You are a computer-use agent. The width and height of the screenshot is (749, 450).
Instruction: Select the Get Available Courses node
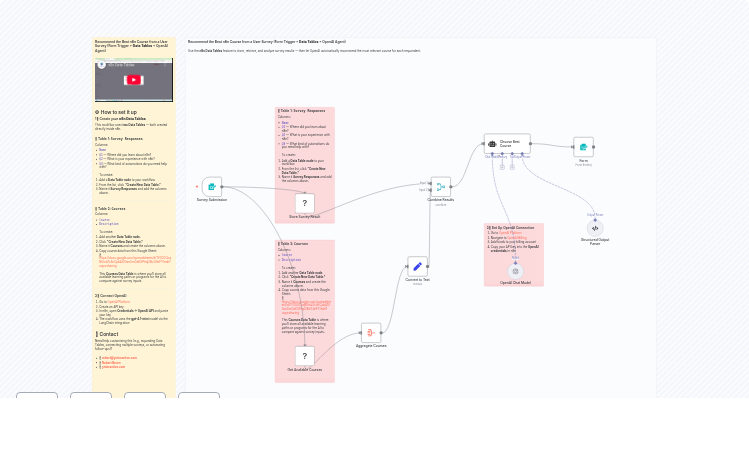pos(305,356)
